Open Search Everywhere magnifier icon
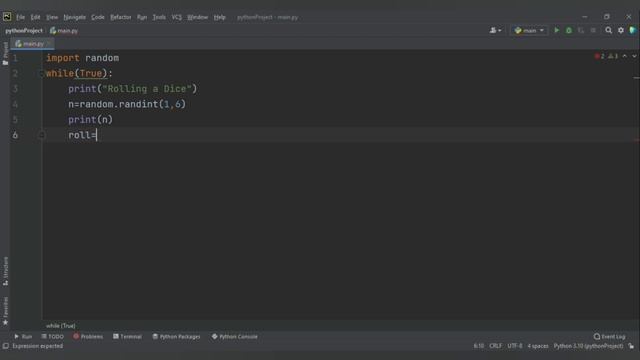Viewport: 640px width, 360px height. 609,30
